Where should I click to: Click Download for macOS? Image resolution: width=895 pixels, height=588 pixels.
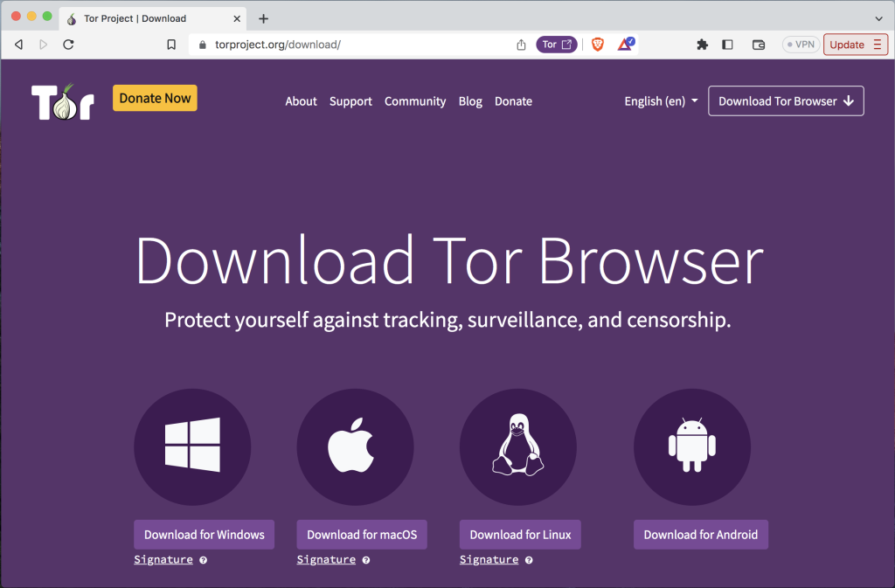(362, 535)
